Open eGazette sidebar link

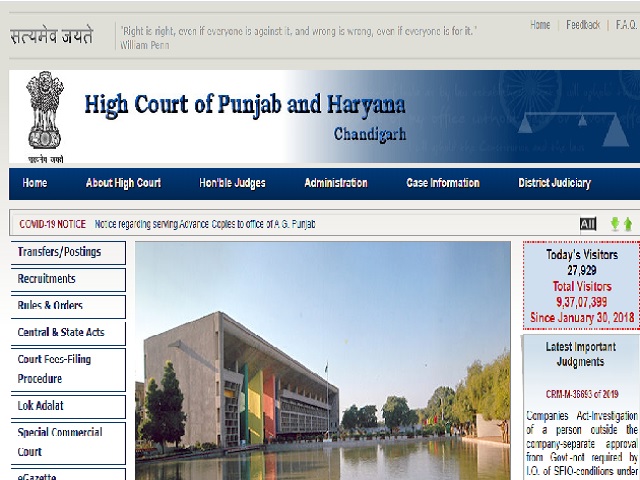(68, 475)
